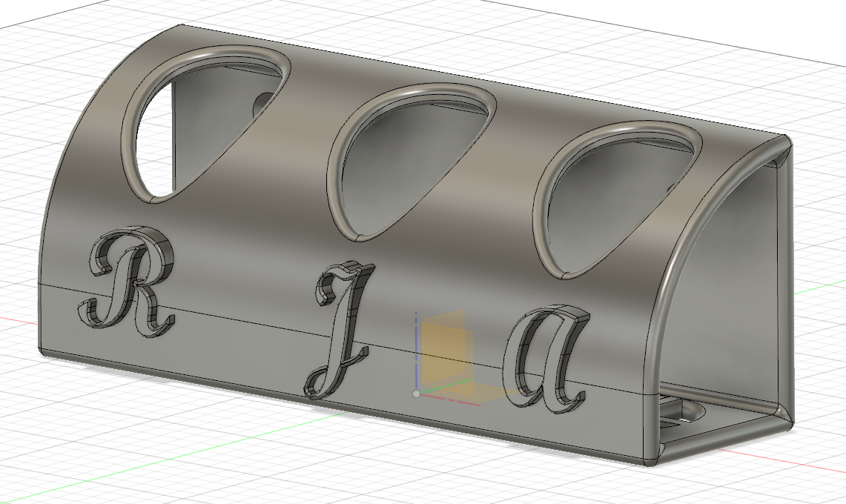Select the right teardrop cutout's rim
This screenshot has height=504, width=846.
click(621, 129)
